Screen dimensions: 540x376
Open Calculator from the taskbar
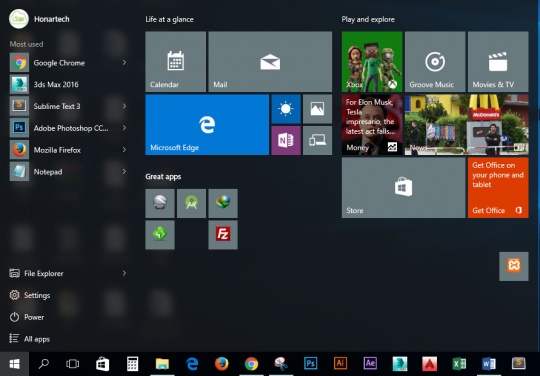tap(132, 364)
